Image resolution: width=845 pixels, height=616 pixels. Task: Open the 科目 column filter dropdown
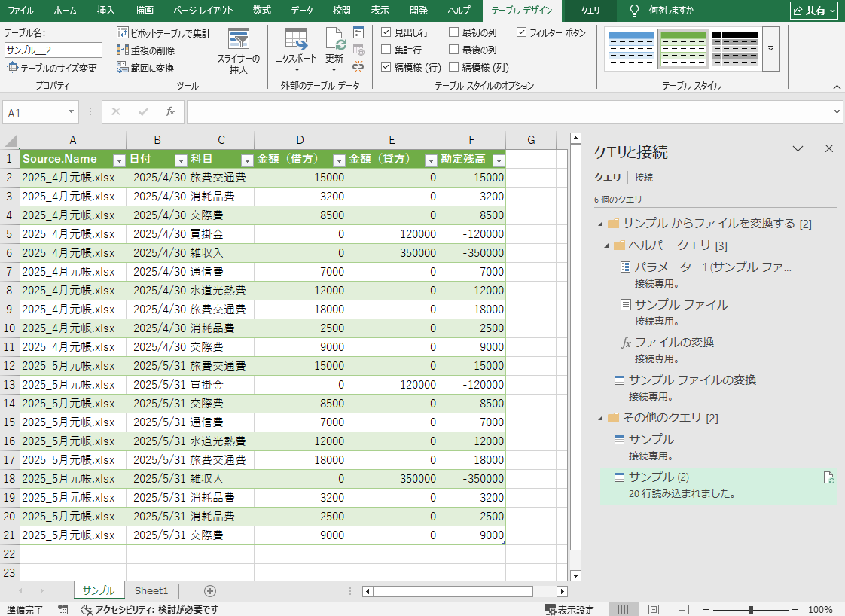(246, 160)
